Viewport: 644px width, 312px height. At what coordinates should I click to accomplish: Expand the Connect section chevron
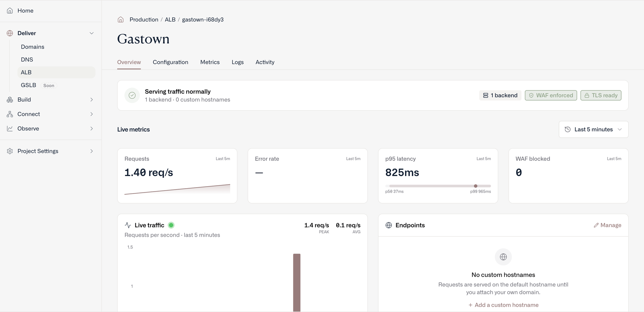[92, 114]
